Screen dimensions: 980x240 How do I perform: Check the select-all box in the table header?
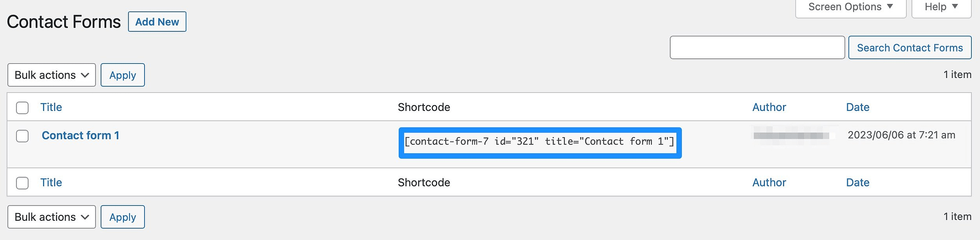[23, 107]
